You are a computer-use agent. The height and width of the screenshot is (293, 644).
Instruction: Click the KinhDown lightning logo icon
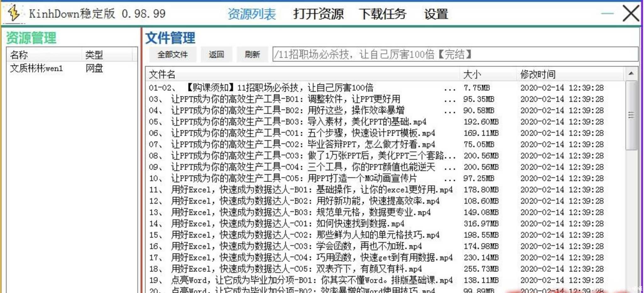pyautogui.click(x=14, y=13)
